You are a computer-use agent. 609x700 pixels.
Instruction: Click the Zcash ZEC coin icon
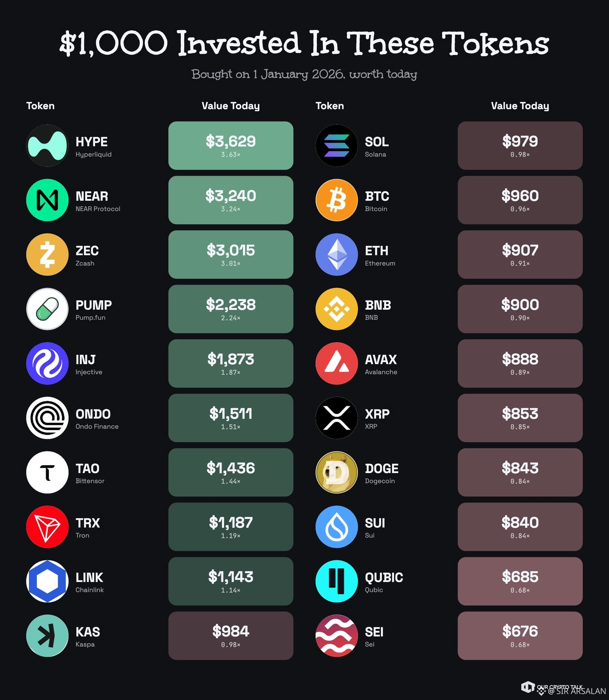tap(47, 254)
